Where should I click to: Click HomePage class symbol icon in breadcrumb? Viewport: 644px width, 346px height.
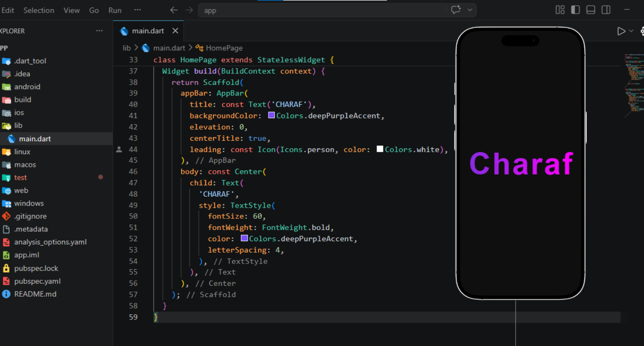[200, 48]
